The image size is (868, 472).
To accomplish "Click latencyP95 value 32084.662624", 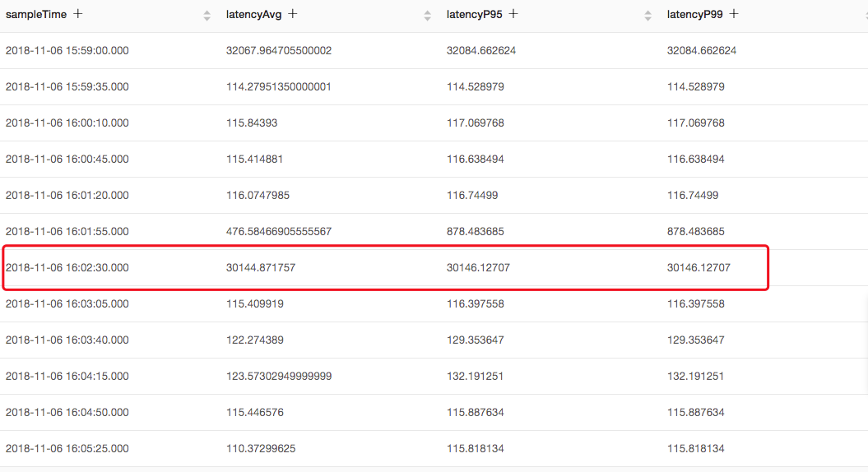I will [481, 50].
